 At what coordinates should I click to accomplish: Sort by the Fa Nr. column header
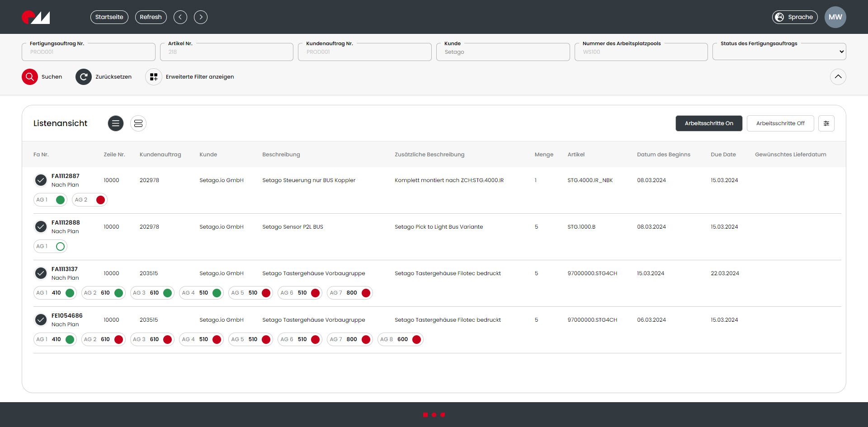(x=41, y=155)
